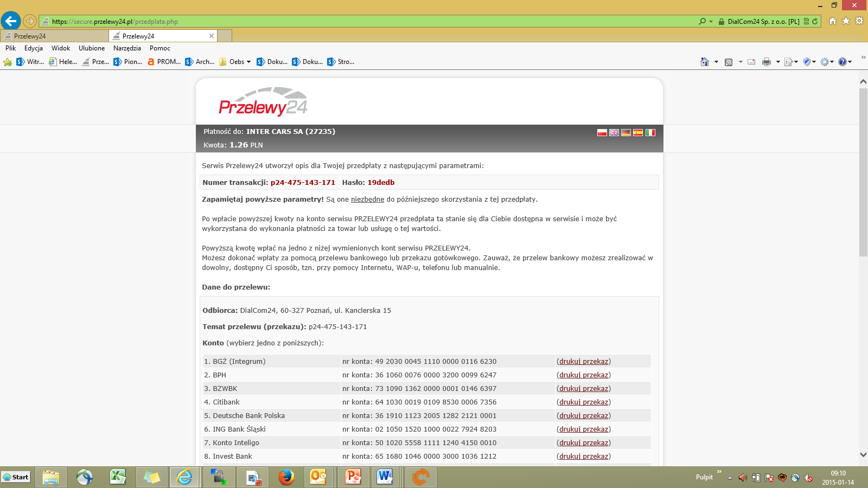Screen dimensions: 868x488
Task: Click the address bar search magnifier icon
Action: [x=703, y=22]
